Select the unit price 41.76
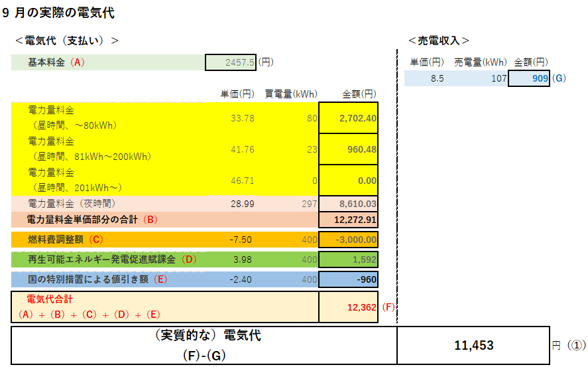 click(242, 149)
